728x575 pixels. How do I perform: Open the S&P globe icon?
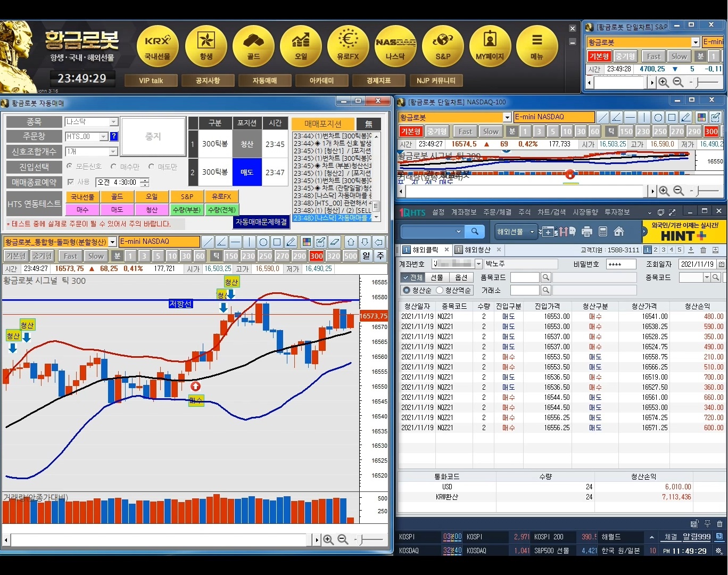coord(443,46)
